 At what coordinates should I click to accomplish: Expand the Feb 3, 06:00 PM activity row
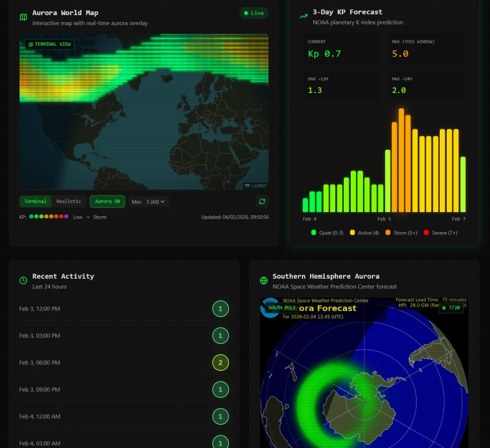point(124,363)
